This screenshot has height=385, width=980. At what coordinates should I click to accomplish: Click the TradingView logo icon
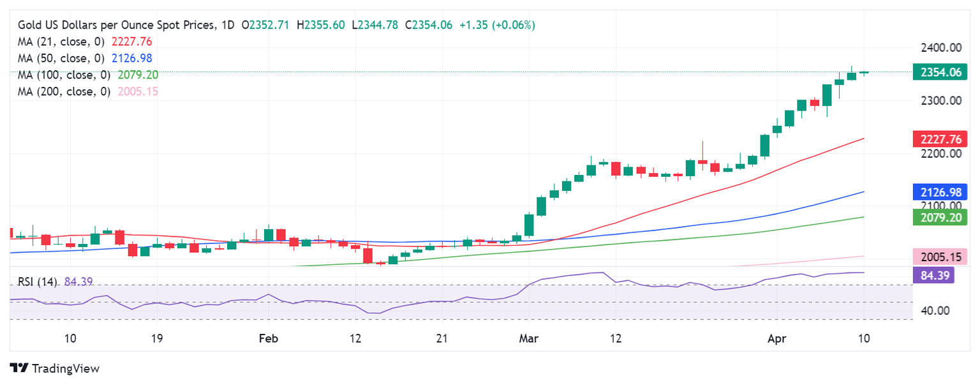click(19, 368)
